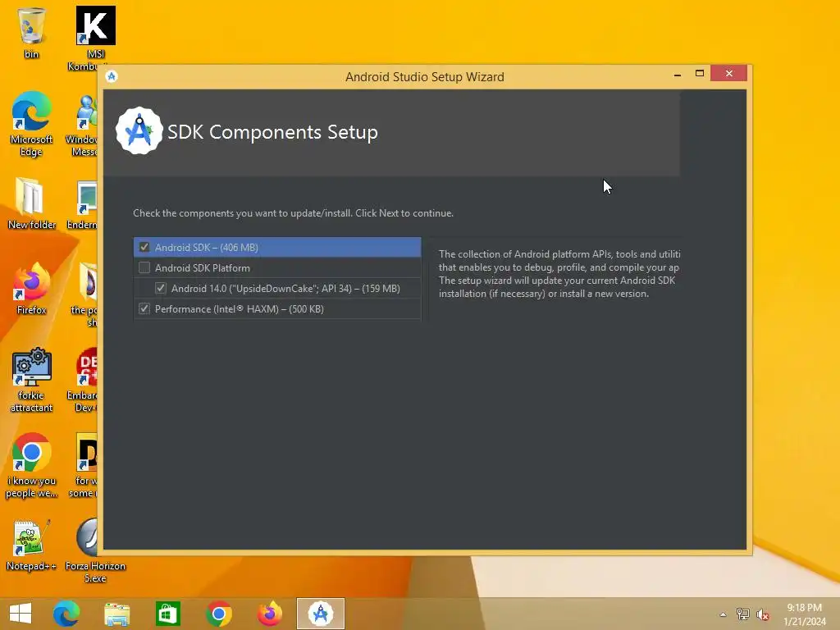Select the Notepad++ desktop shortcut
Screen dimensions: 840x630
click(32, 545)
